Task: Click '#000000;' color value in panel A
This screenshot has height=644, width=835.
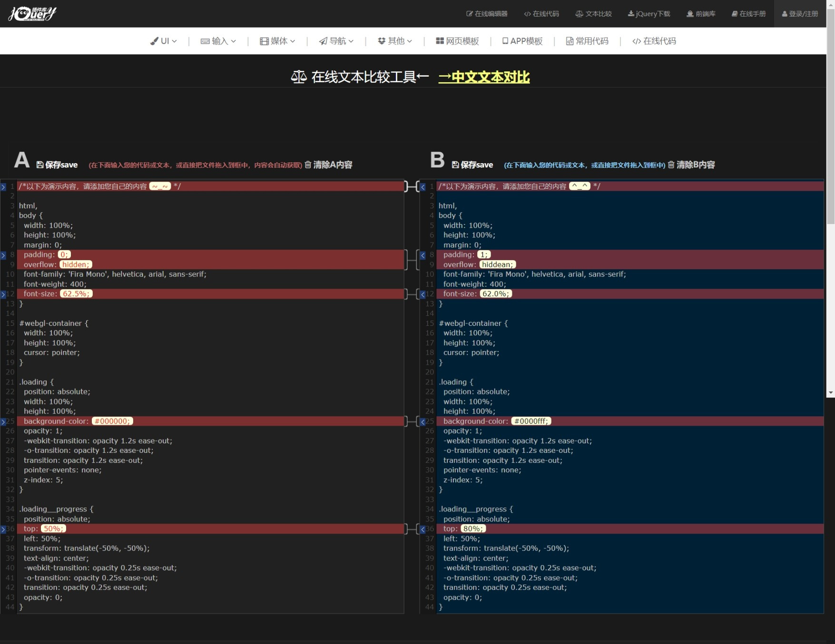Action: pyautogui.click(x=112, y=421)
